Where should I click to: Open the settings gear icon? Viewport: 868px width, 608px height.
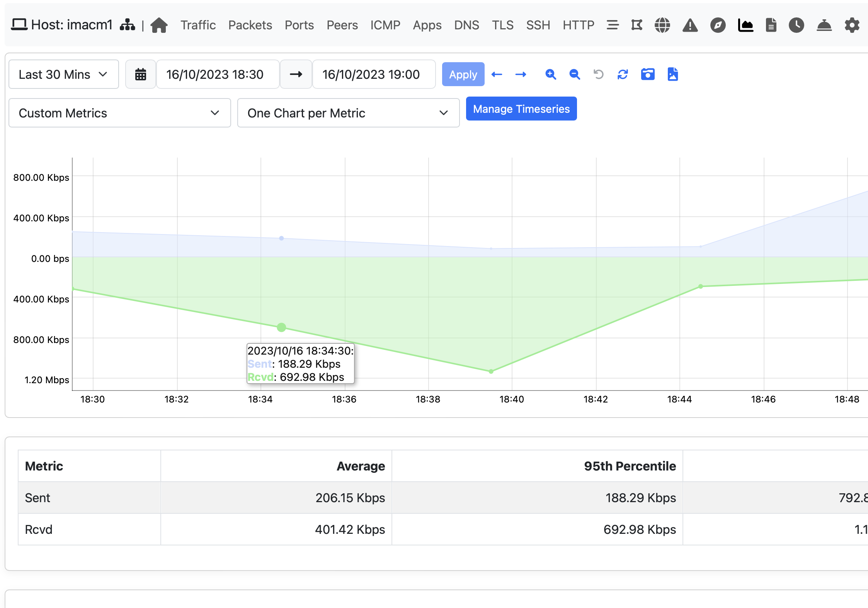(852, 25)
